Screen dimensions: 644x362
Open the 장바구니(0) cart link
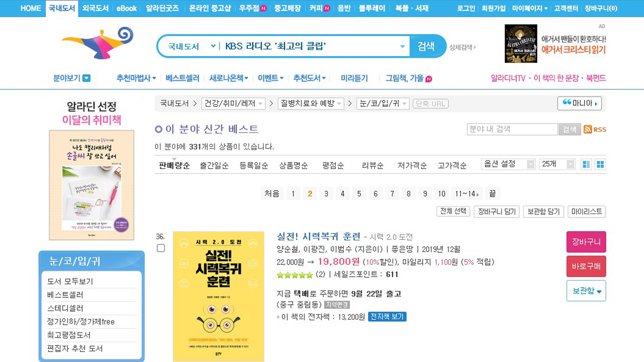click(x=601, y=8)
